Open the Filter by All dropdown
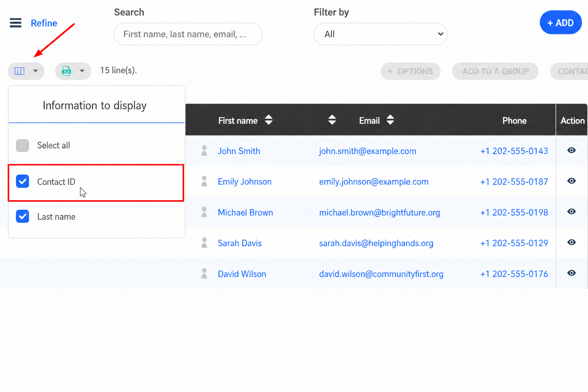Image resolution: width=588 pixels, height=392 pixels. [381, 34]
